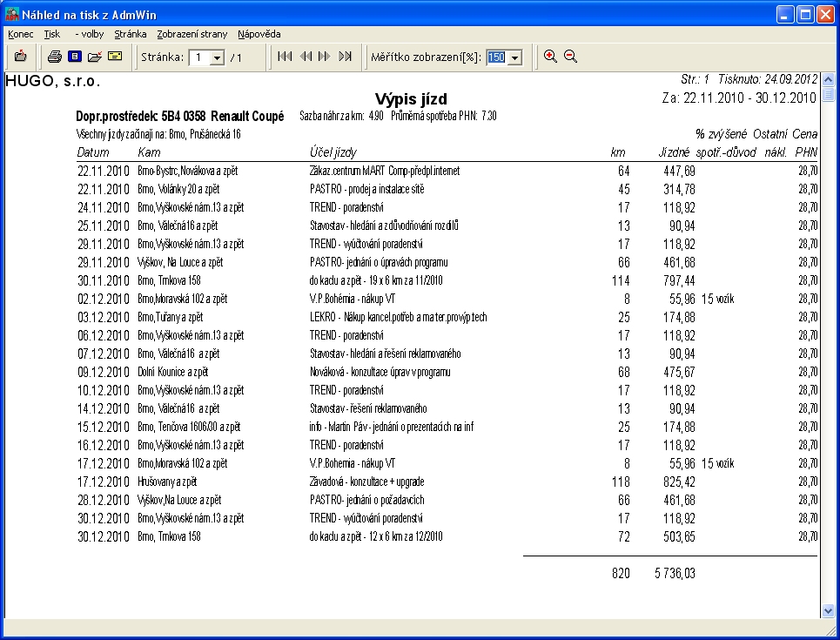Open the Tisk menu
This screenshot has height=640, width=840.
click(x=52, y=34)
